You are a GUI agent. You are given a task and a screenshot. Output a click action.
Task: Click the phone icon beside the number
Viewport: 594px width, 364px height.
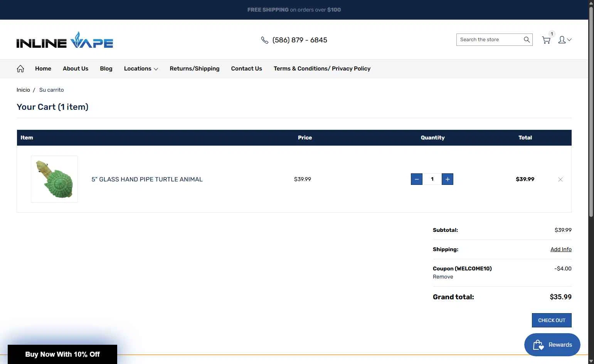click(x=264, y=40)
